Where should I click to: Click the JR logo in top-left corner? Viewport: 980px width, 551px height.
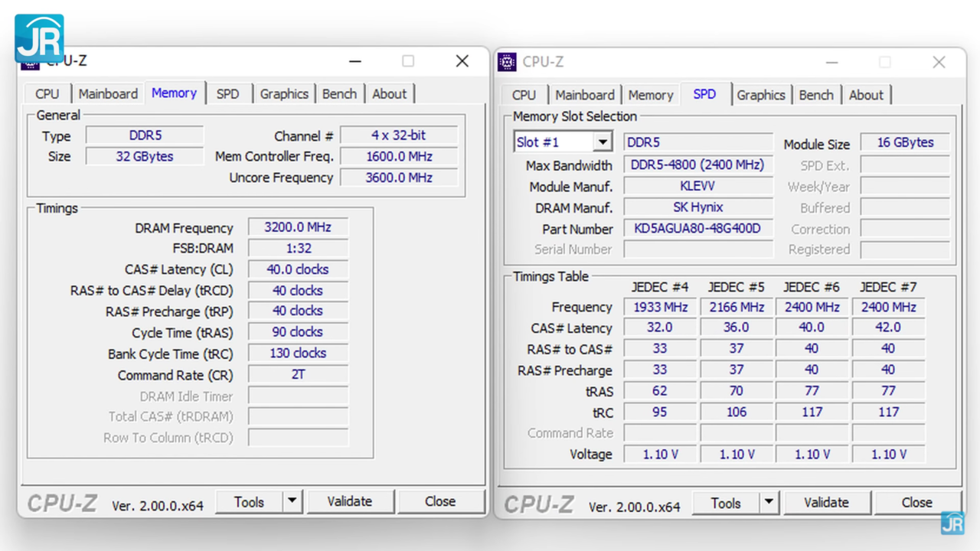[x=38, y=36]
